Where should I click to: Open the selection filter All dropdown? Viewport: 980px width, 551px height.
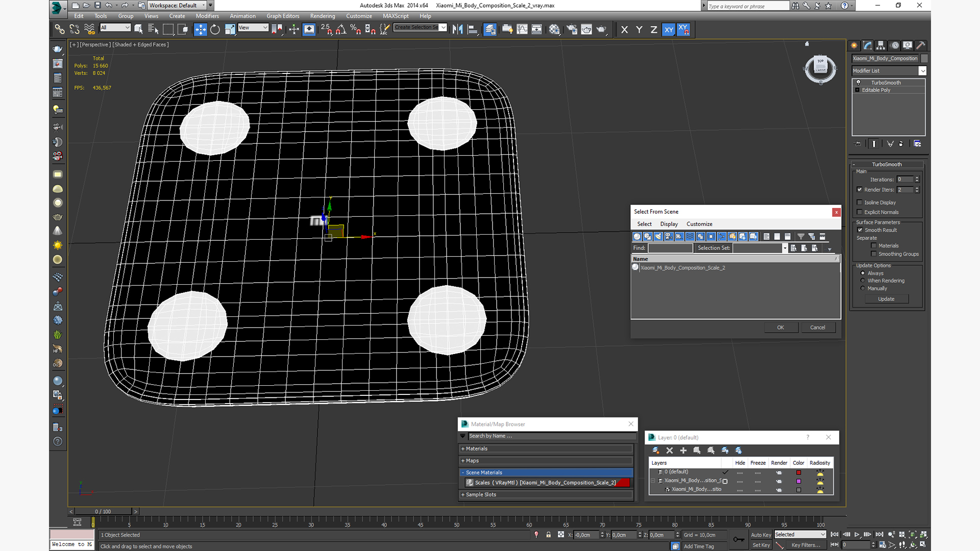(x=115, y=28)
